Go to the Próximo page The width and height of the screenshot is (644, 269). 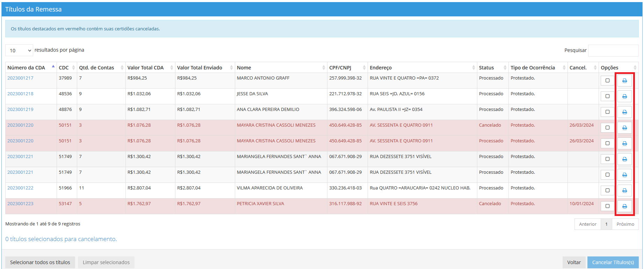[625, 224]
